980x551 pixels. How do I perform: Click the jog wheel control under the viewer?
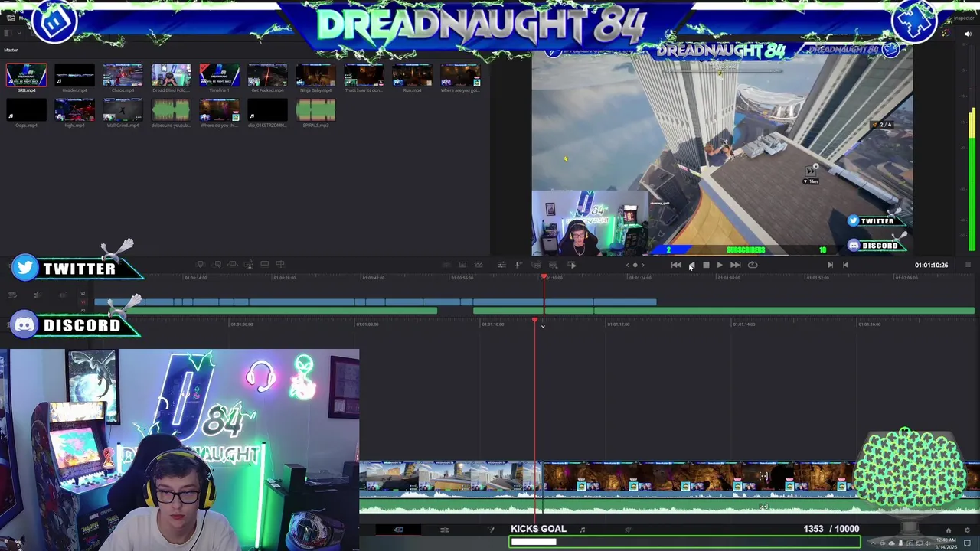(x=635, y=265)
